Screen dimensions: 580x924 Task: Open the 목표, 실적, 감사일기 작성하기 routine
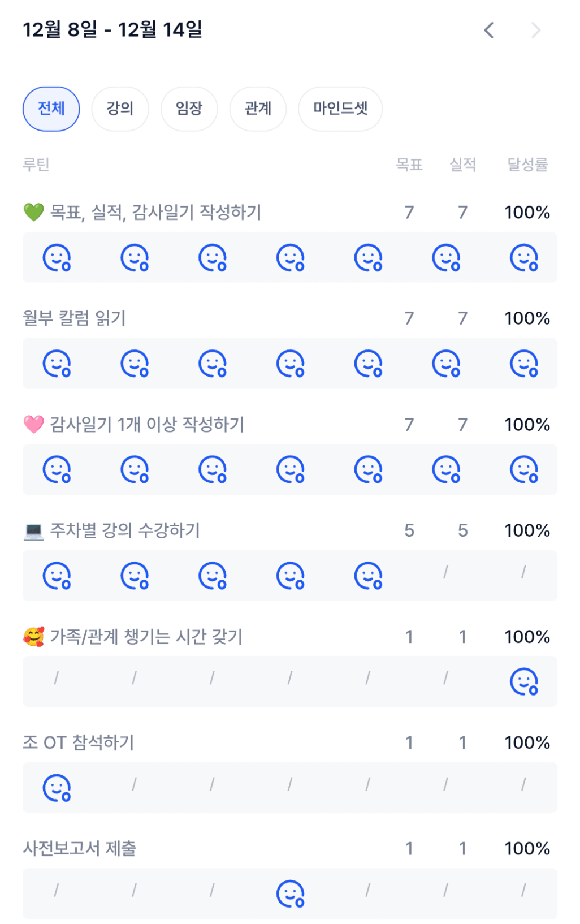(155, 213)
